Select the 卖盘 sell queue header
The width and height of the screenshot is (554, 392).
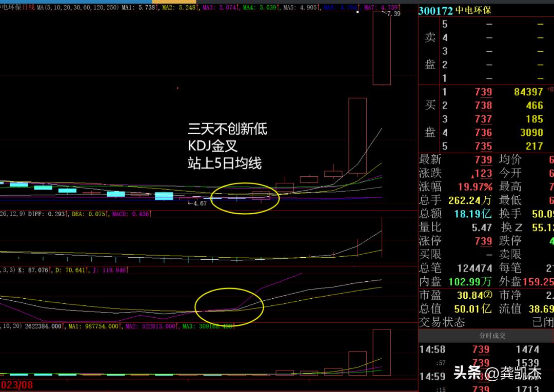coord(429,51)
